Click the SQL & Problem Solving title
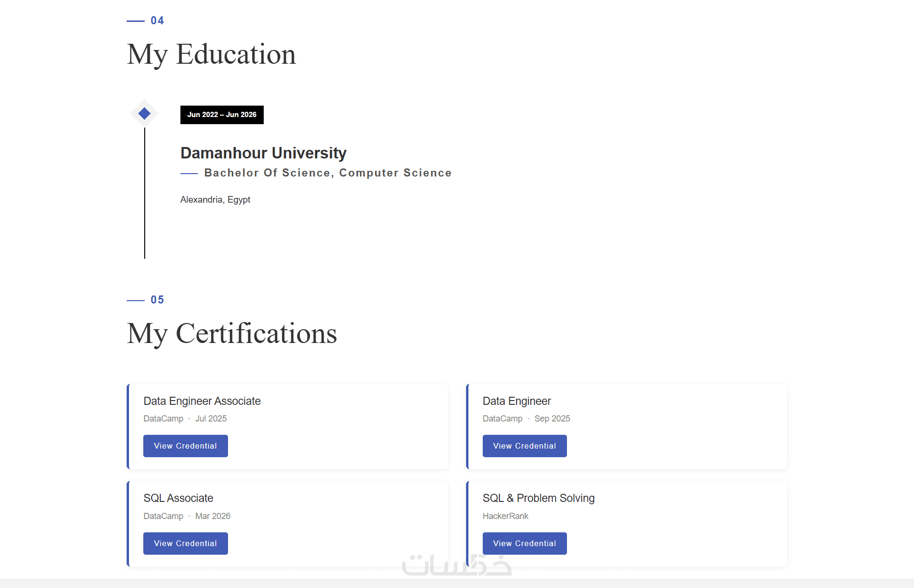This screenshot has width=914, height=588. click(x=538, y=498)
